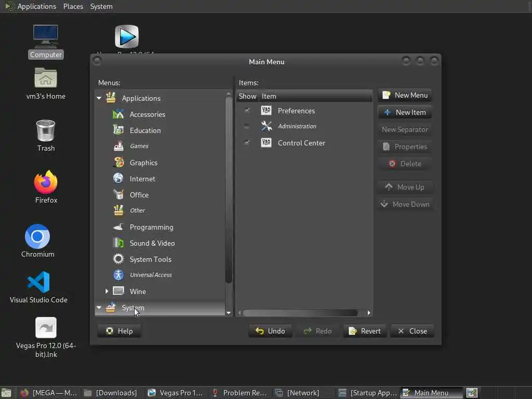The image size is (532, 399).
Task: Click the Graphics palette icon
Action: coord(118,162)
